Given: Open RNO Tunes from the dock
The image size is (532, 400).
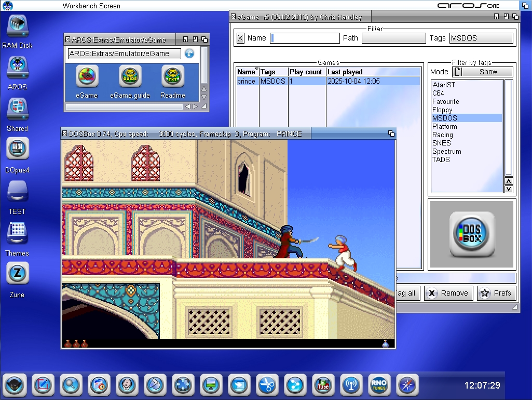Looking at the screenshot, I should (x=379, y=385).
